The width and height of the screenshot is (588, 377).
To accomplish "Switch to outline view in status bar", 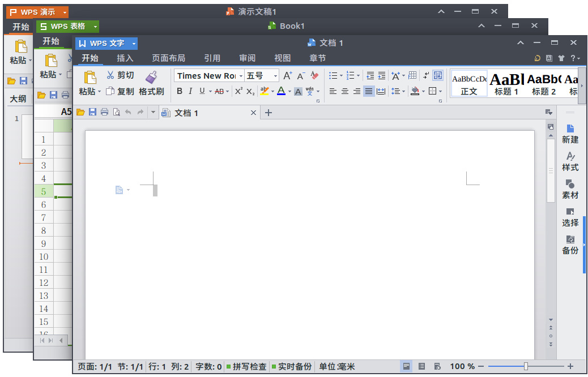I will point(421,366).
